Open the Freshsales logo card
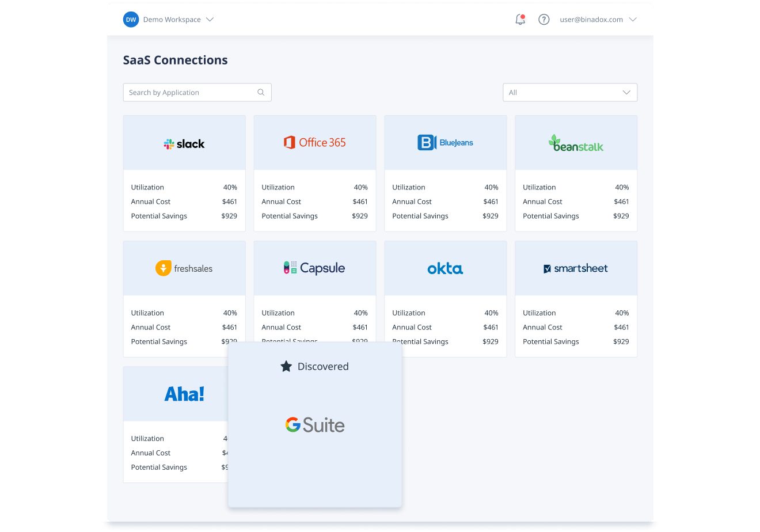760x532 pixels. [184, 268]
